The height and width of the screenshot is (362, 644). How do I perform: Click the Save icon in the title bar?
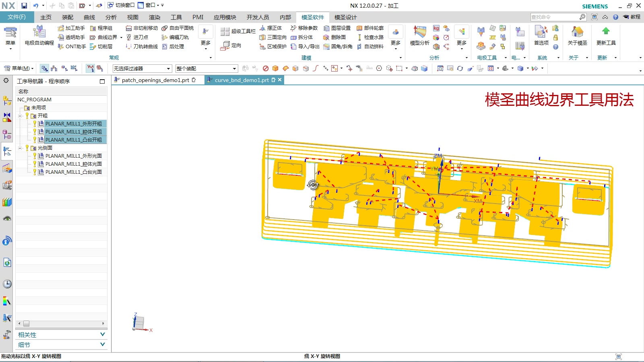(x=24, y=6)
